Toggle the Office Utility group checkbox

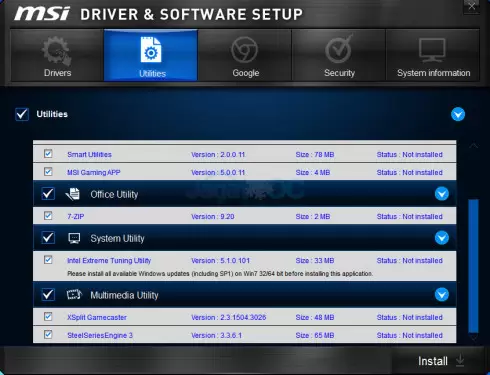point(48,194)
